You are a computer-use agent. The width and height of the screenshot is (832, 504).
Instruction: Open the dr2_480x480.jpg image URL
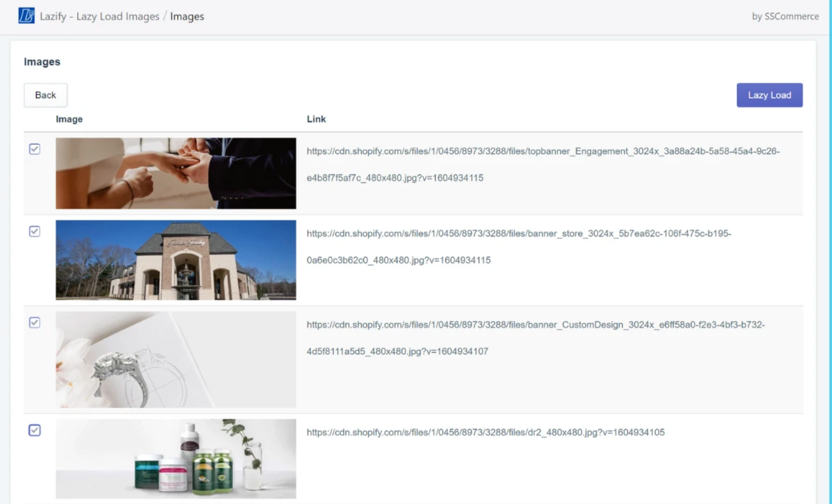485,432
